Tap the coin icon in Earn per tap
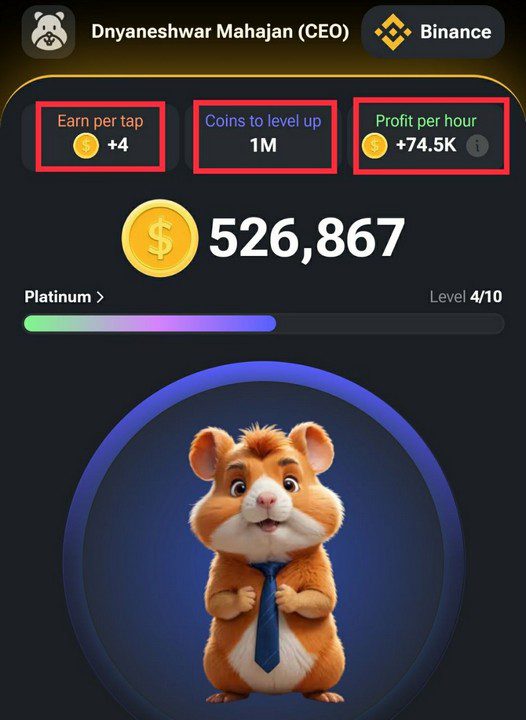 click(x=86, y=146)
